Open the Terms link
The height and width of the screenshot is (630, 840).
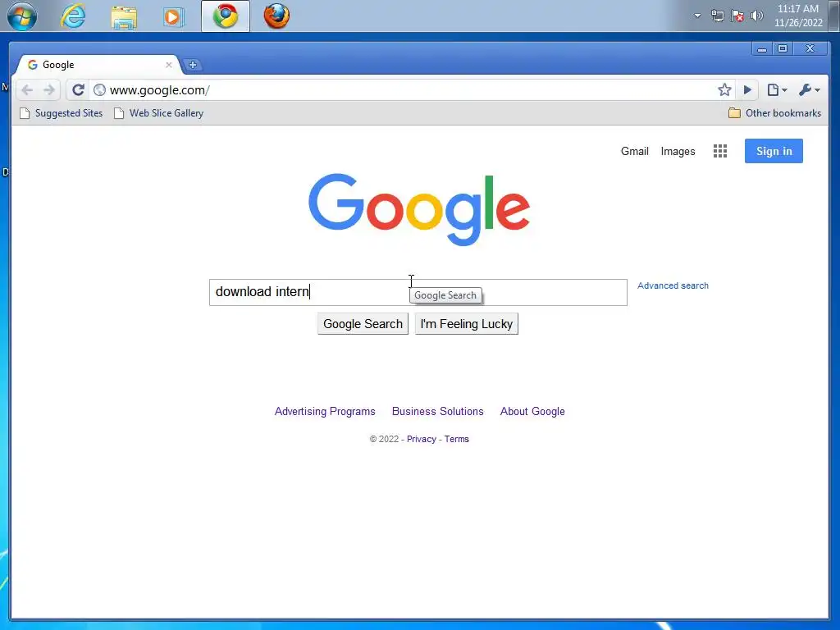tap(456, 440)
